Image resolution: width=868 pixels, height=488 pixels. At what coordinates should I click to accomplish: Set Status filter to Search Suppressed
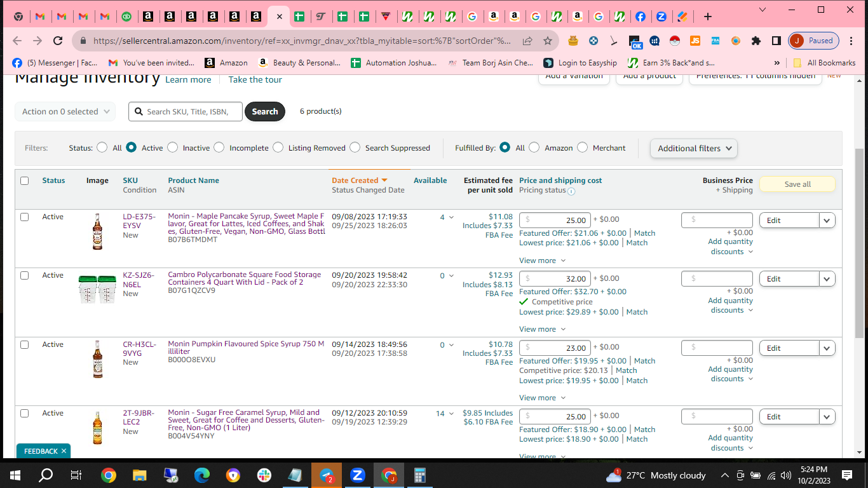(x=355, y=147)
